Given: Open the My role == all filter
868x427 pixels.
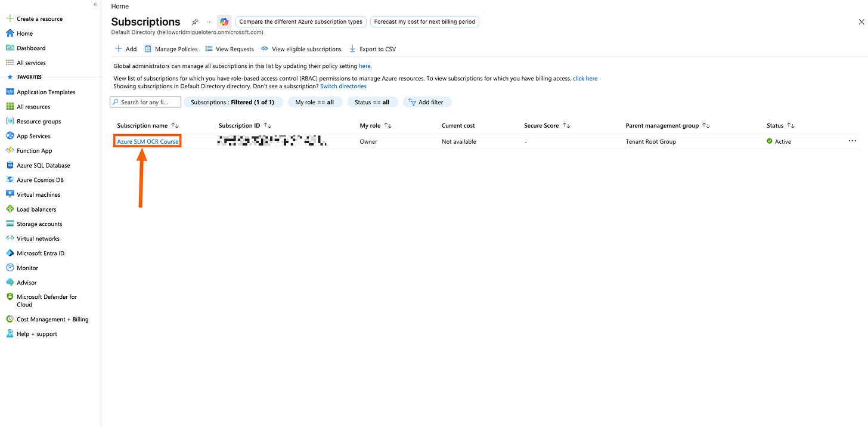Looking at the screenshot, I should pos(315,102).
